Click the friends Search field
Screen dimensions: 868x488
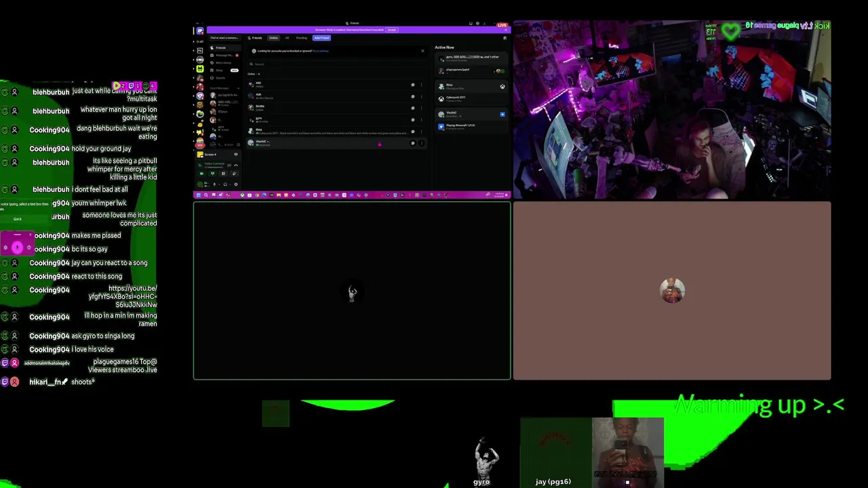(x=336, y=64)
